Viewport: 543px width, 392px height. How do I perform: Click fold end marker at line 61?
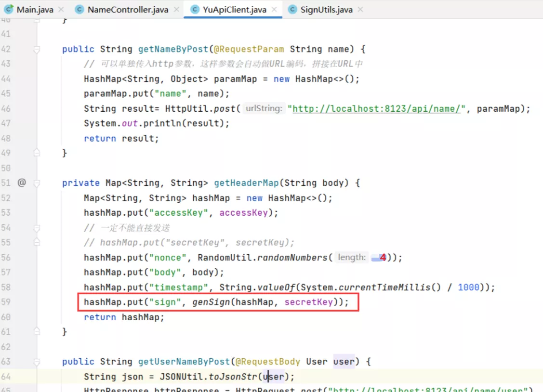(37, 331)
